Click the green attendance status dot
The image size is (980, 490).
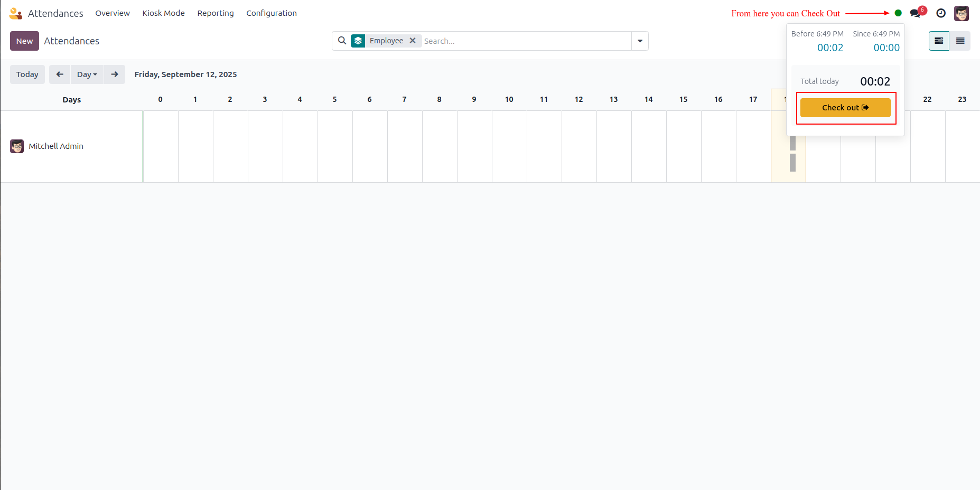(898, 13)
